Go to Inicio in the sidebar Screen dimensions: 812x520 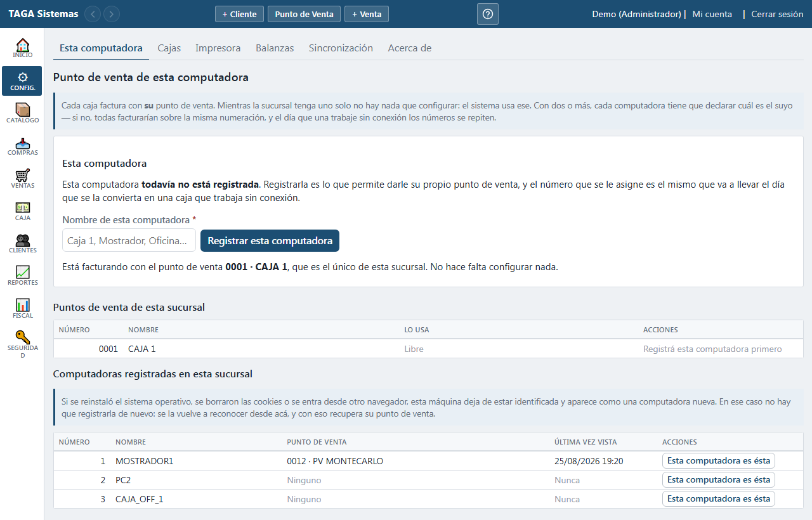coord(22,48)
